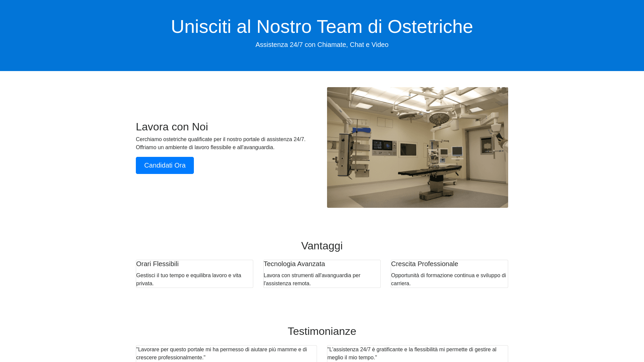Viewport: 644px width, 362px height.
Task: Click the Vantaggi section heading
Action: [322, 246]
